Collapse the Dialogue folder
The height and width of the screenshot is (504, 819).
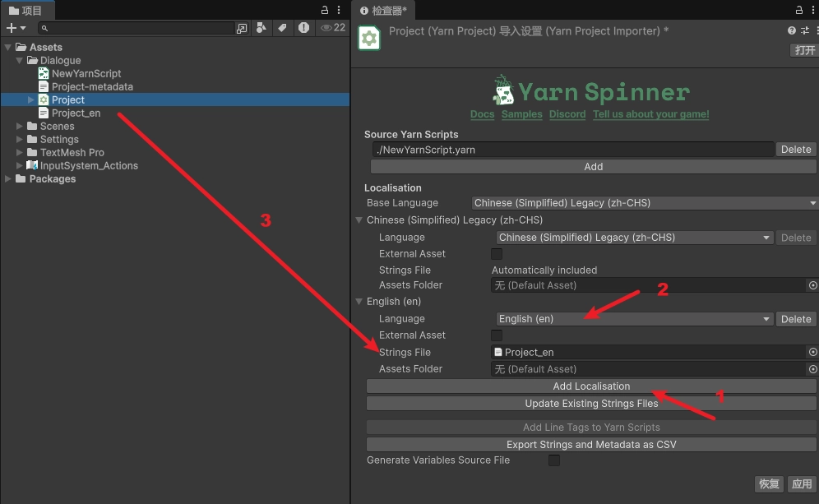pyautogui.click(x=20, y=61)
